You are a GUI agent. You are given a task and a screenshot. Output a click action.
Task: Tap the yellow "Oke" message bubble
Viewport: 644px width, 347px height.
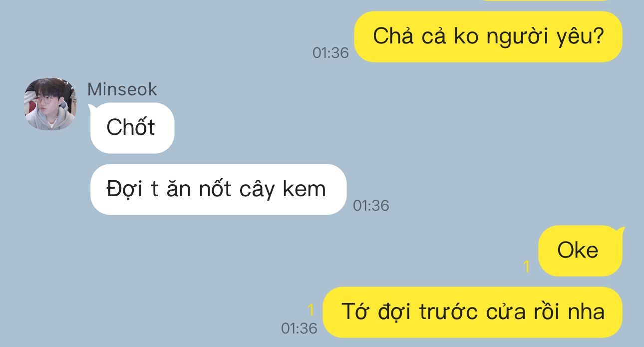click(580, 251)
